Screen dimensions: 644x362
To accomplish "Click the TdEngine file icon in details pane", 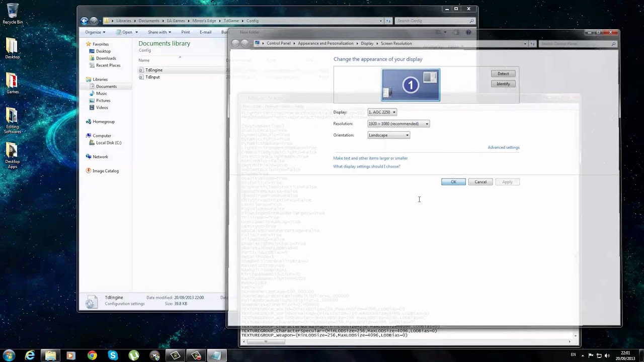I will coord(91,301).
